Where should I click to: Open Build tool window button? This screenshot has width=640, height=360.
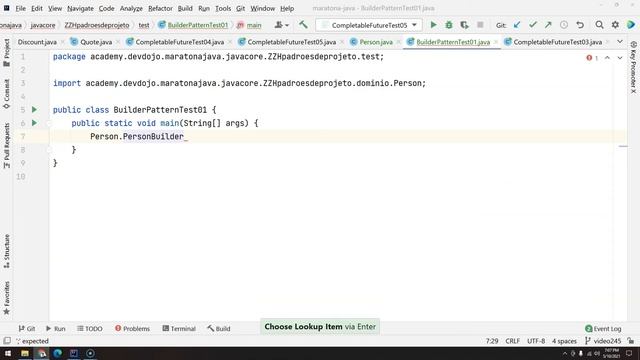(x=219, y=328)
